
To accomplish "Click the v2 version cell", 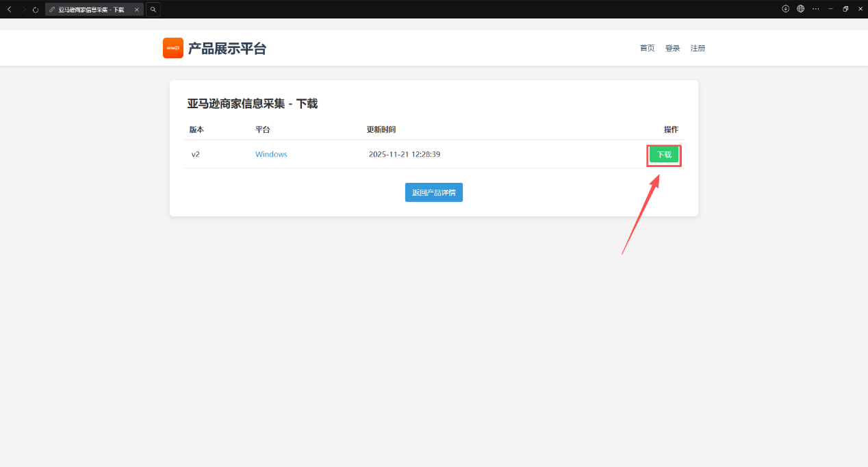I will 195,155.
